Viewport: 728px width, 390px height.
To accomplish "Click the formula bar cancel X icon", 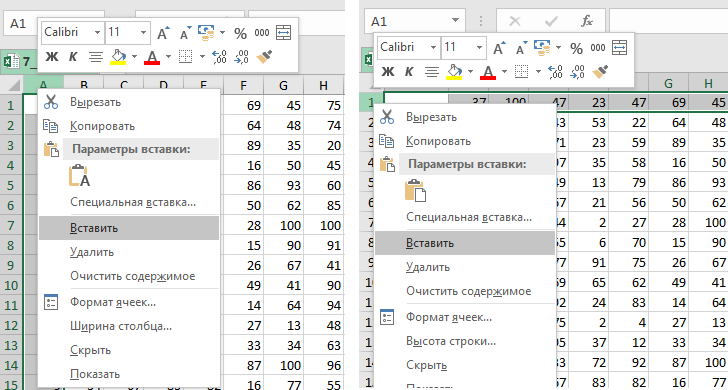I will pos(514,21).
